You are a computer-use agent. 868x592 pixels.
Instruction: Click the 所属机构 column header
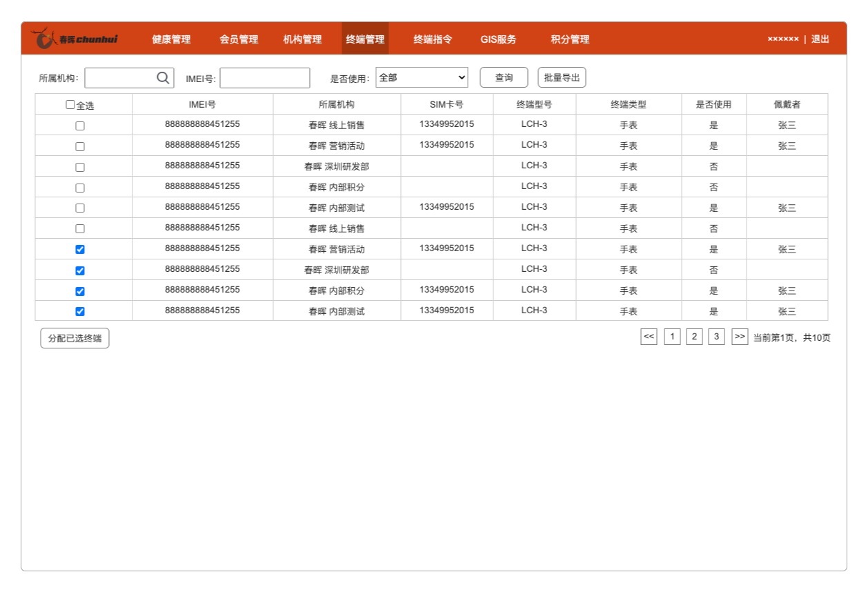pyautogui.click(x=337, y=105)
